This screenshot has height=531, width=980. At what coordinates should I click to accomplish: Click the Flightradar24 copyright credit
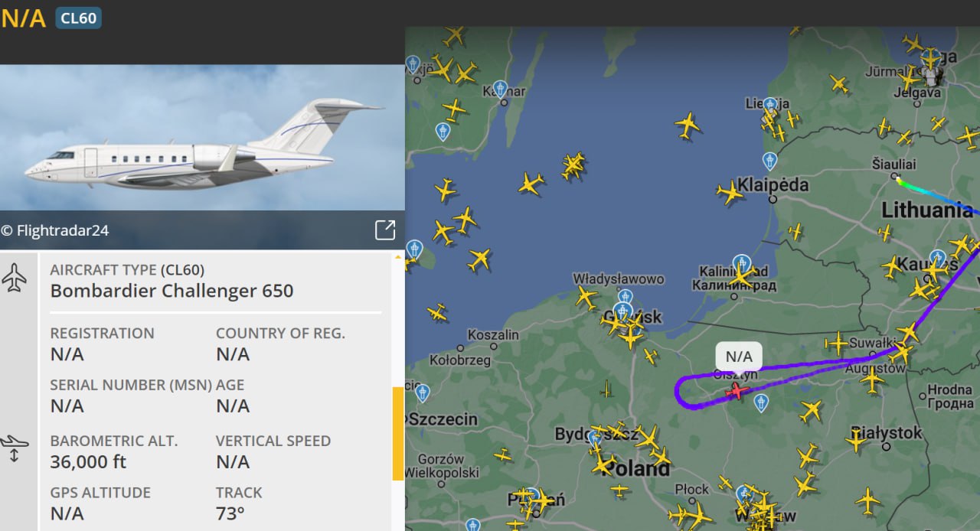tap(55, 230)
